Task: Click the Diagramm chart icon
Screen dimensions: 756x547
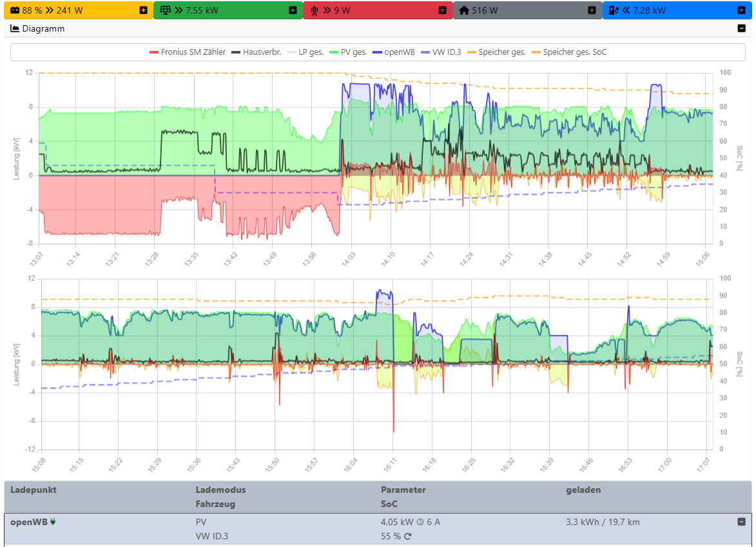Action: pos(14,28)
